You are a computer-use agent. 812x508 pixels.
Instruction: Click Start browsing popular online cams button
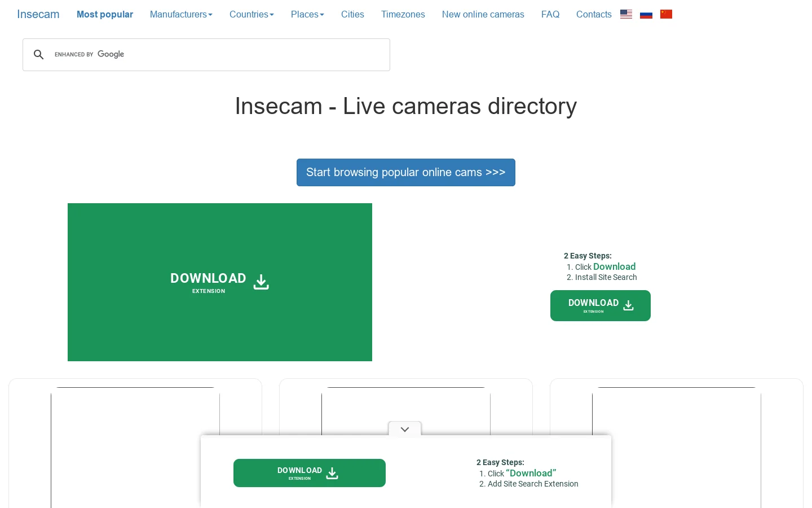(406, 172)
